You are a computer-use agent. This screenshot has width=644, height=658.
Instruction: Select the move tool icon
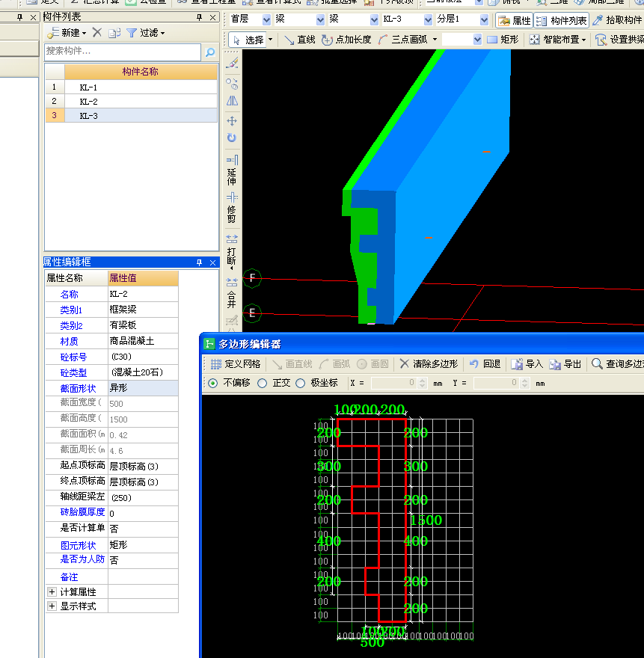pos(232,121)
